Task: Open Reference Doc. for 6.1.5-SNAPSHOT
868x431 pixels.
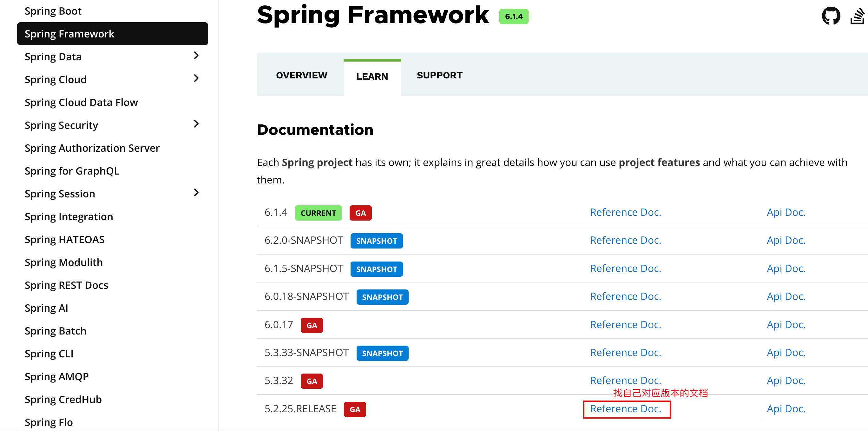Action: (625, 269)
